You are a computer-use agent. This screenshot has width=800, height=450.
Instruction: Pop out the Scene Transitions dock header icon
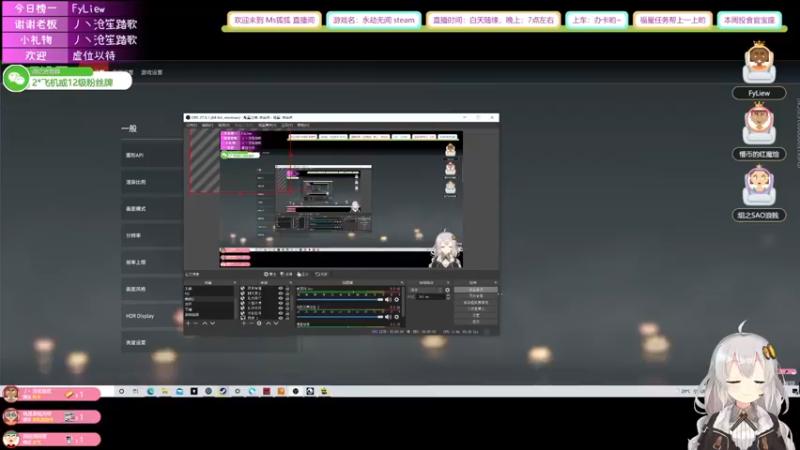[448, 283]
